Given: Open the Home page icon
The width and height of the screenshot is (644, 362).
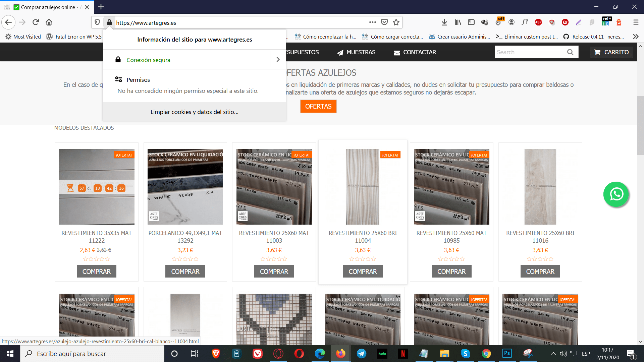Looking at the screenshot, I should [x=49, y=22].
